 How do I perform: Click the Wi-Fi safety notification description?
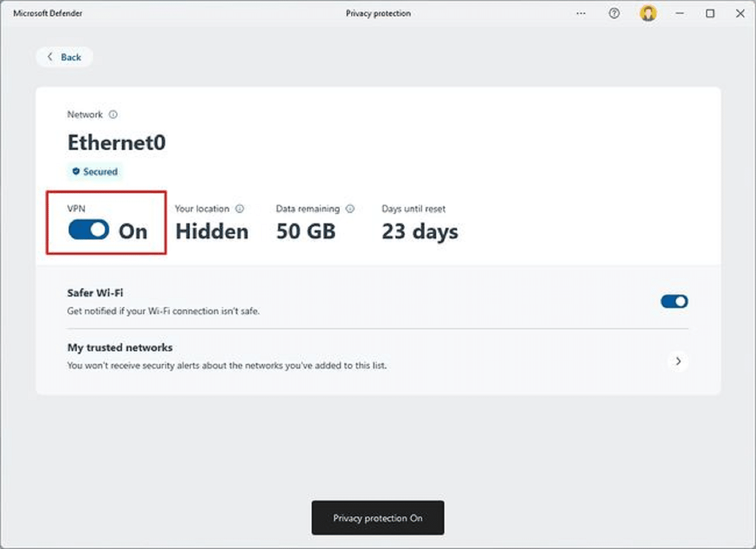click(163, 311)
